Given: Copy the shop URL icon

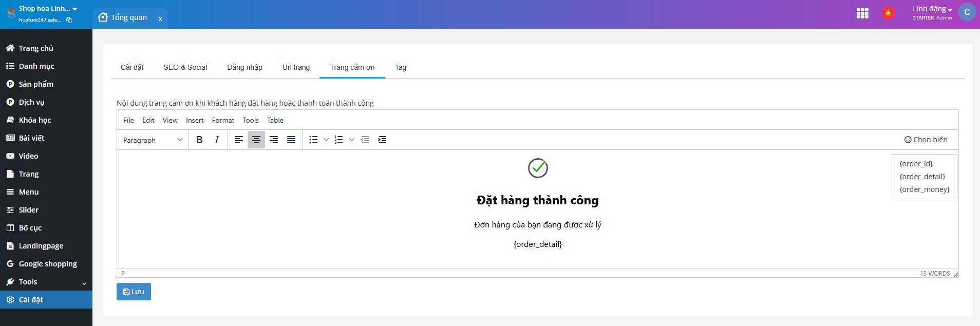Looking at the screenshot, I should [69, 20].
